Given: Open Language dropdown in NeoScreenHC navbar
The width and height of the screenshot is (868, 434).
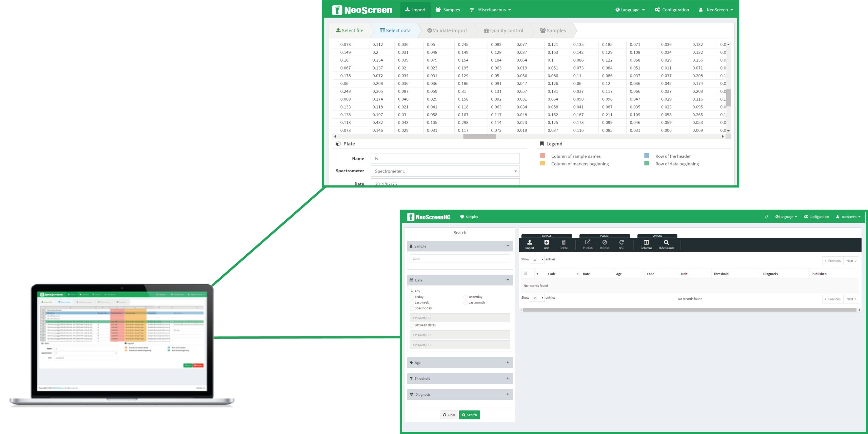Looking at the screenshot, I should (x=786, y=217).
